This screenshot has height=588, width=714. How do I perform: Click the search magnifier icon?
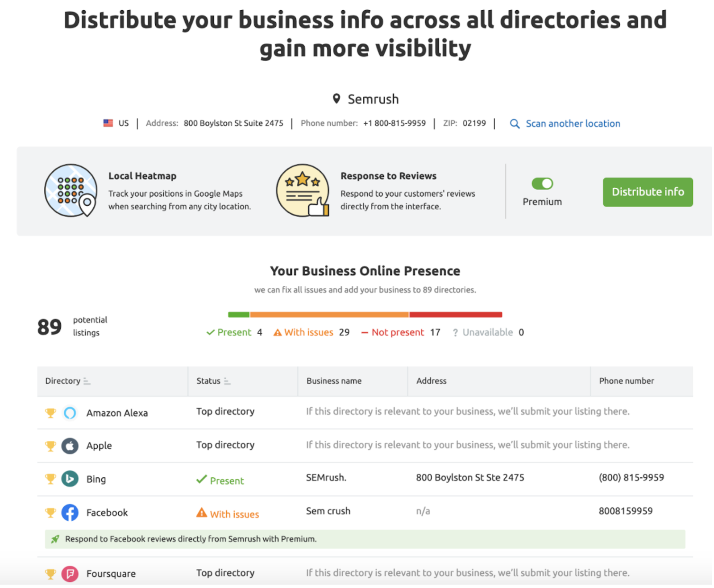point(515,124)
